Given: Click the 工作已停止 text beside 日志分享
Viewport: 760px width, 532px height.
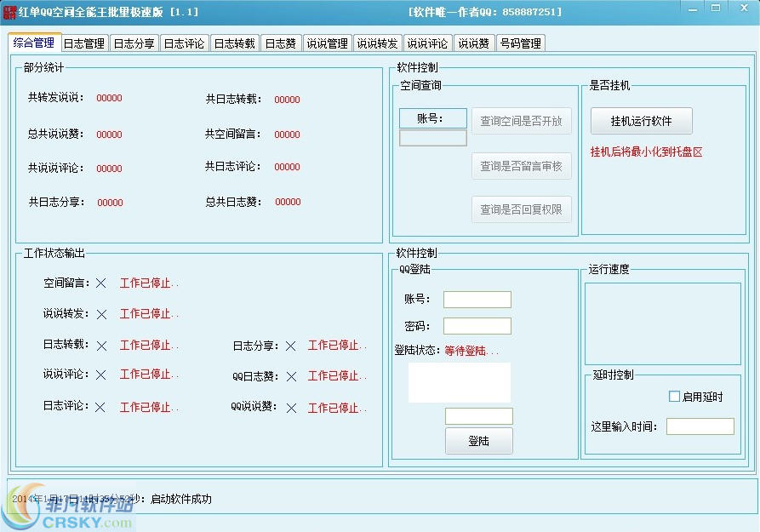Looking at the screenshot, I should (x=337, y=346).
